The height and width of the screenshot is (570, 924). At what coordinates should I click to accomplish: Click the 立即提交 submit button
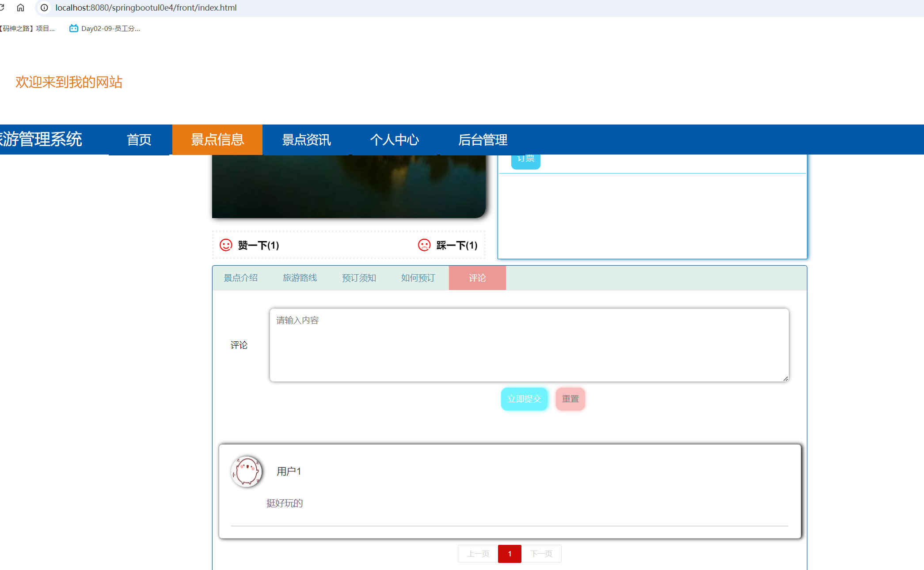[524, 399]
